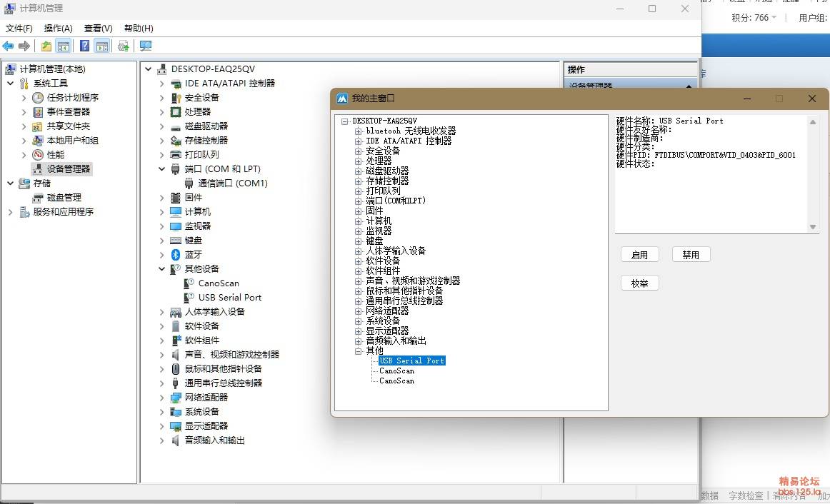
Task: Open the 查看(V) menu
Action: (x=99, y=28)
